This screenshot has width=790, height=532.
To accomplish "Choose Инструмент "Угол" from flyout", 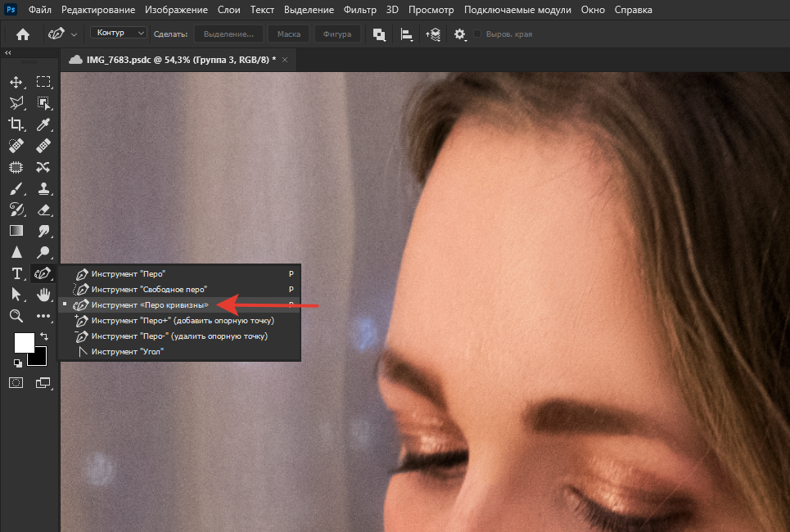I will (180, 352).
